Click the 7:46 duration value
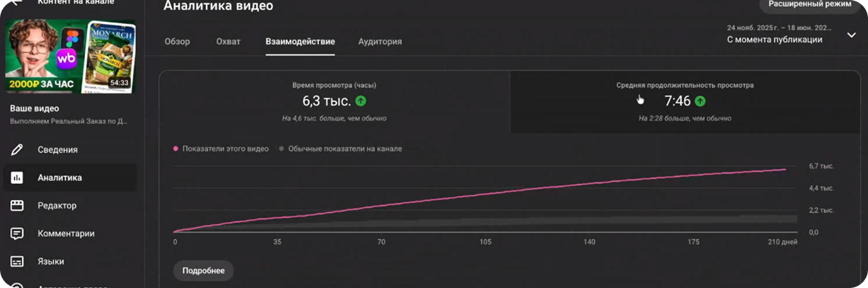 (x=678, y=101)
